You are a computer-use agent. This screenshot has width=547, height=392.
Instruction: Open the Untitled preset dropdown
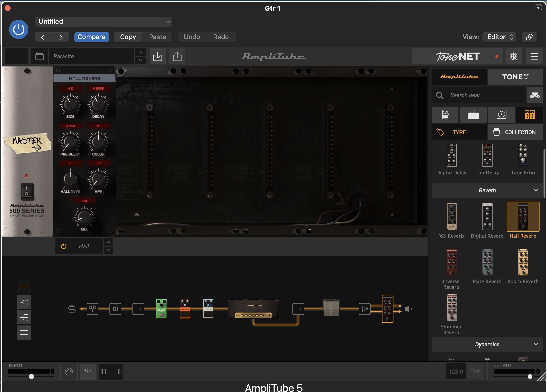(x=104, y=22)
